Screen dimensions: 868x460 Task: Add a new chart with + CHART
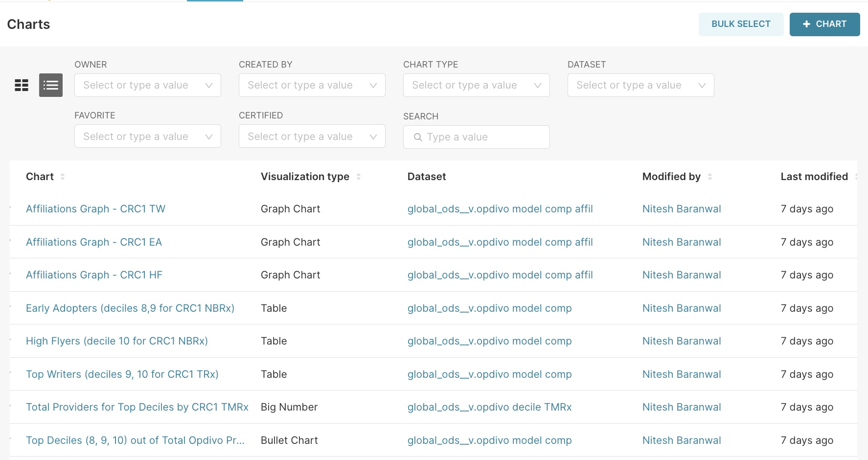point(824,24)
